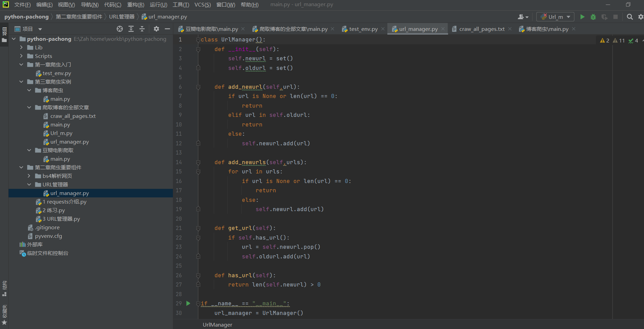Collapse the URL管理器 folder
Viewport: 644px width, 329px height.
29,185
